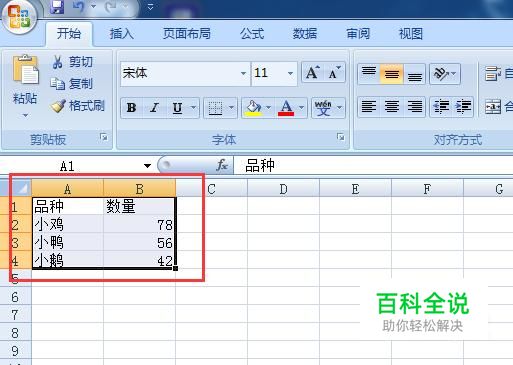The width and height of the screenshot is (513, 365).
Task: Open the Office button menu
Action: click(19, 17)
